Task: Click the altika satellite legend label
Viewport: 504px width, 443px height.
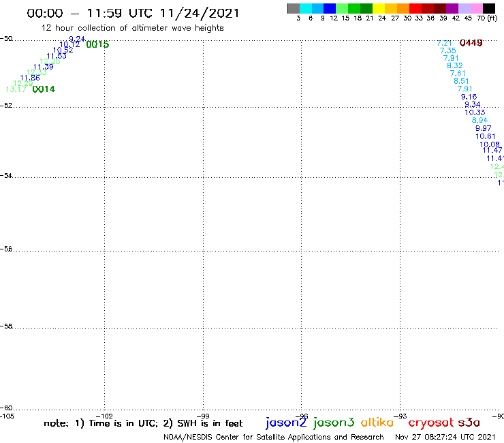Action: [x=377, y=423]
